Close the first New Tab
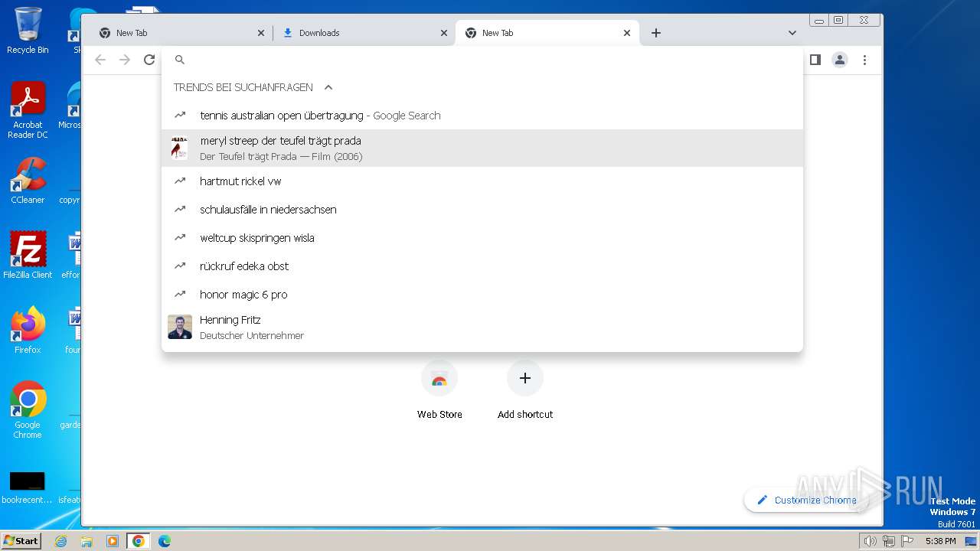Viewport: 980px width, 551px height. pos(261,33)
